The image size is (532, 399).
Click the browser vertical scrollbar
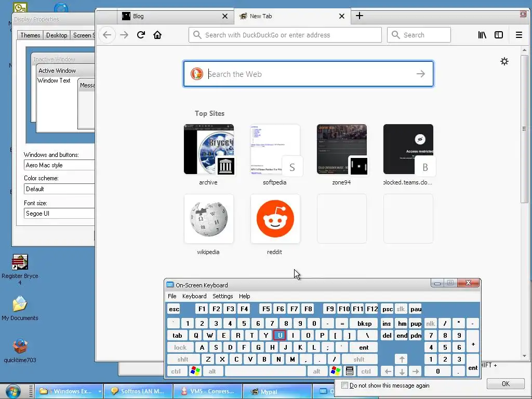pyautogui.click(x=525, y=203)
